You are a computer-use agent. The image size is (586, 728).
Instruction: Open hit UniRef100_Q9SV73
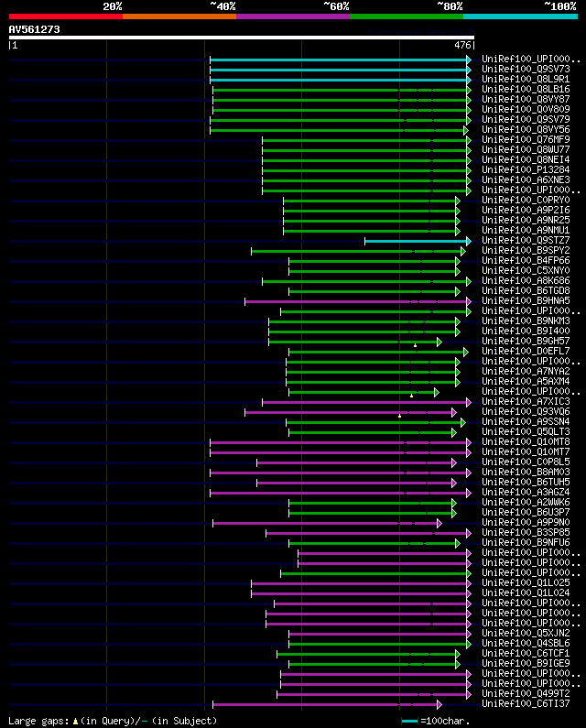[526, 70]
